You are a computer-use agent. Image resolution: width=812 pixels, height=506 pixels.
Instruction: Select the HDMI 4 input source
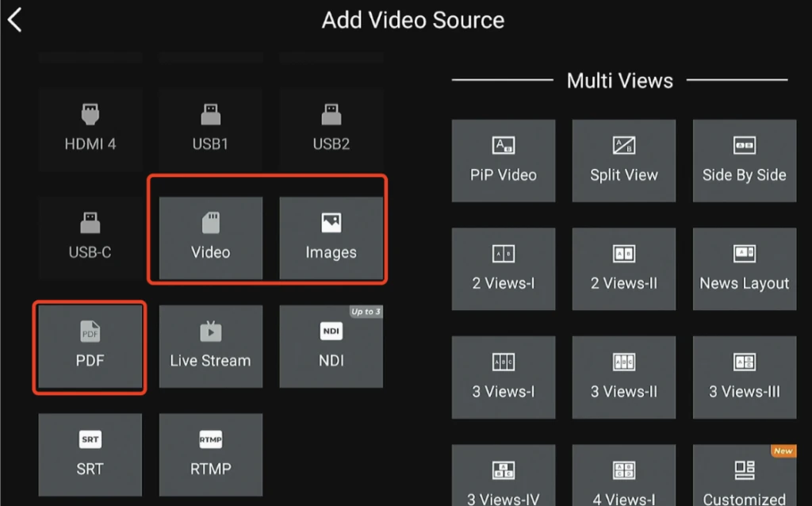coord(90,129)
